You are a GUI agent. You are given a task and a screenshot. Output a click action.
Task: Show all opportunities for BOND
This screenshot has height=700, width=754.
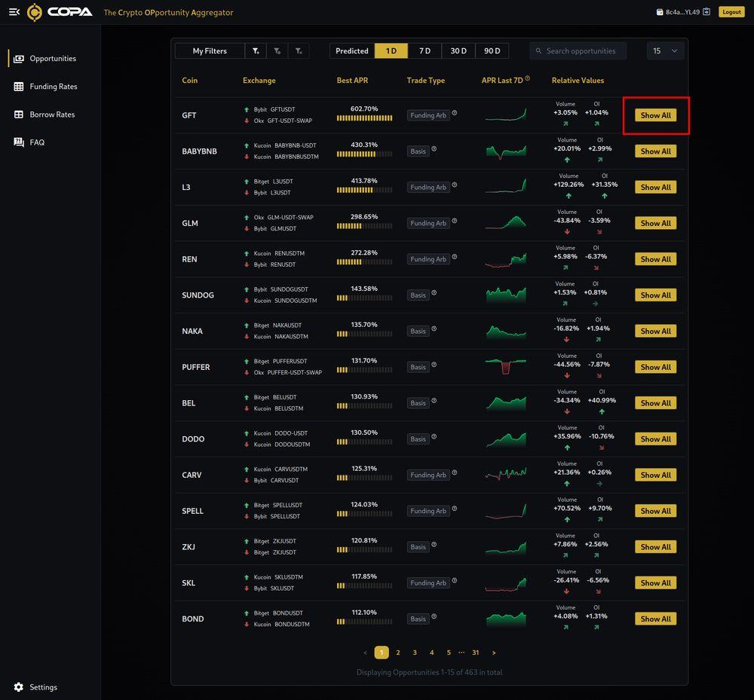[x=655, y=619]
